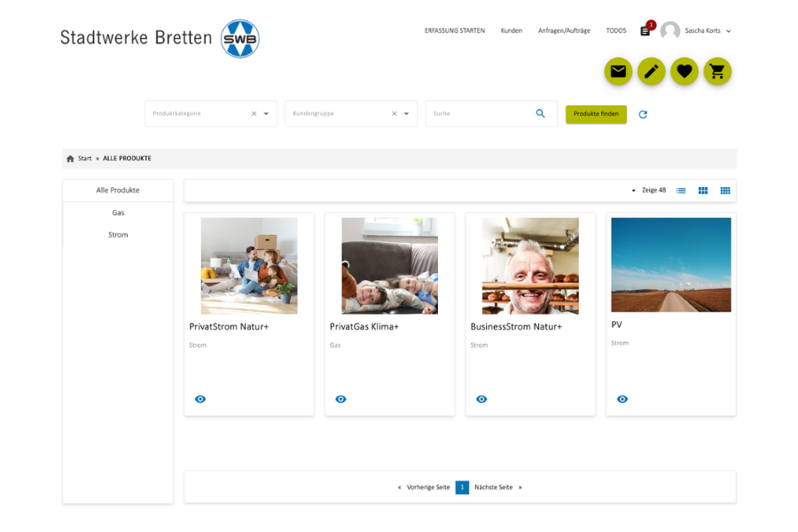Select Strom category in sidebar
The image size is (798, 532).
click(118, 235)
